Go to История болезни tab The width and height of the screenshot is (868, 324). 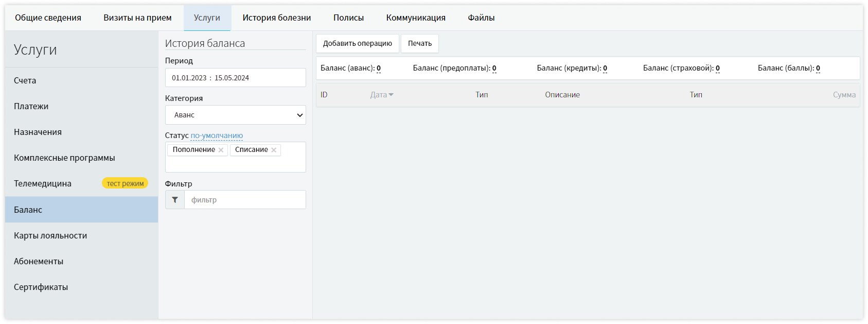277,18
